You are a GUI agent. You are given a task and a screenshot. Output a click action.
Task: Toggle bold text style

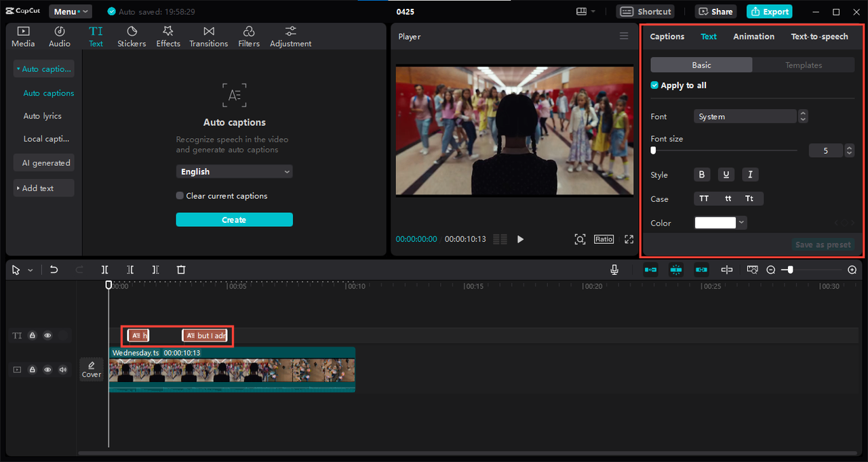click(702, 175)
